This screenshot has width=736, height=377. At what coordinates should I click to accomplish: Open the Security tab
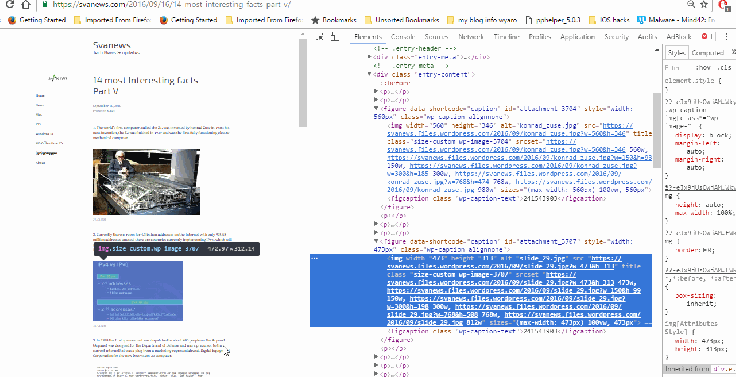[x=616, y=37]
